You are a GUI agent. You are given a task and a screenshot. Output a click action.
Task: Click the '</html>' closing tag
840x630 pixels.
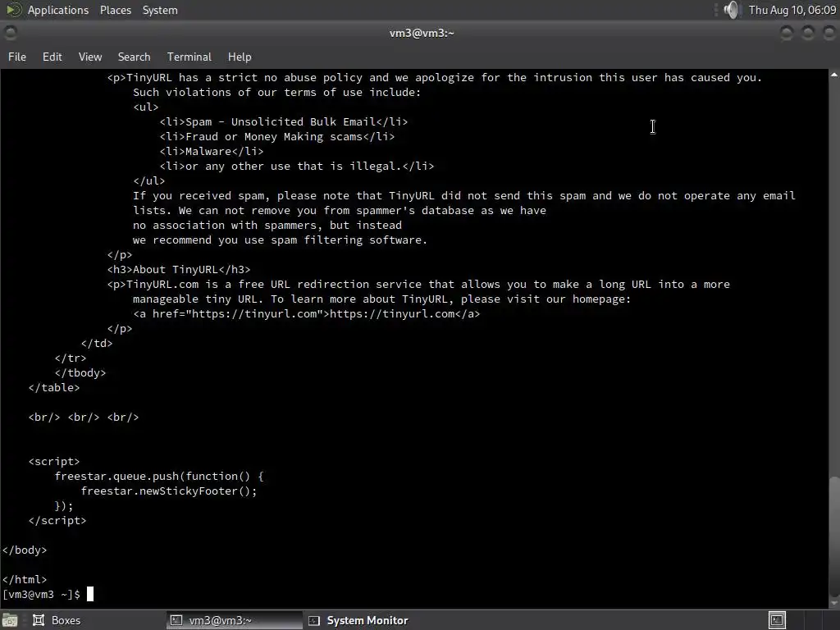click(24, 579)
